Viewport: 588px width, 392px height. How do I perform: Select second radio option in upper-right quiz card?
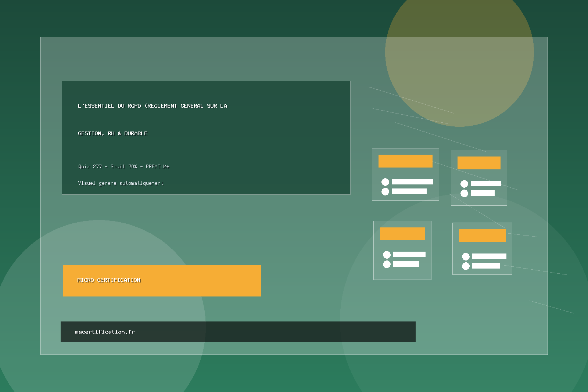pyautogui.click(x=464, y=193)
